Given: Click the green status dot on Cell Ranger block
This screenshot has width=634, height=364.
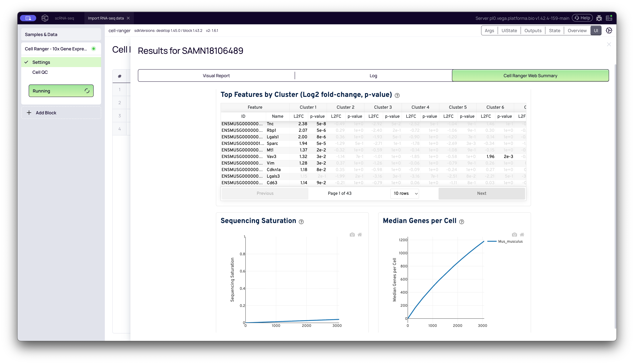Looking at the screenshot, I should tap(94, 49).
